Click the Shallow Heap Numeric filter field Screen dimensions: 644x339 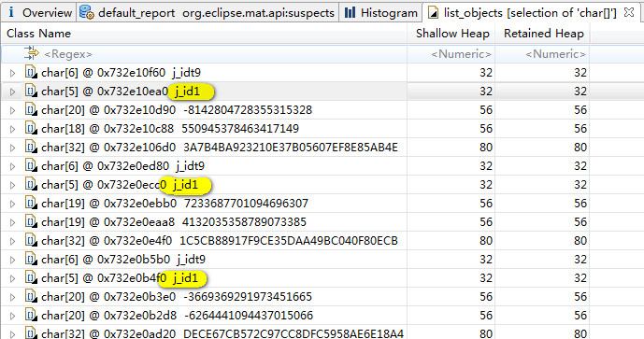pyautogui.click(x=461, y=54)
